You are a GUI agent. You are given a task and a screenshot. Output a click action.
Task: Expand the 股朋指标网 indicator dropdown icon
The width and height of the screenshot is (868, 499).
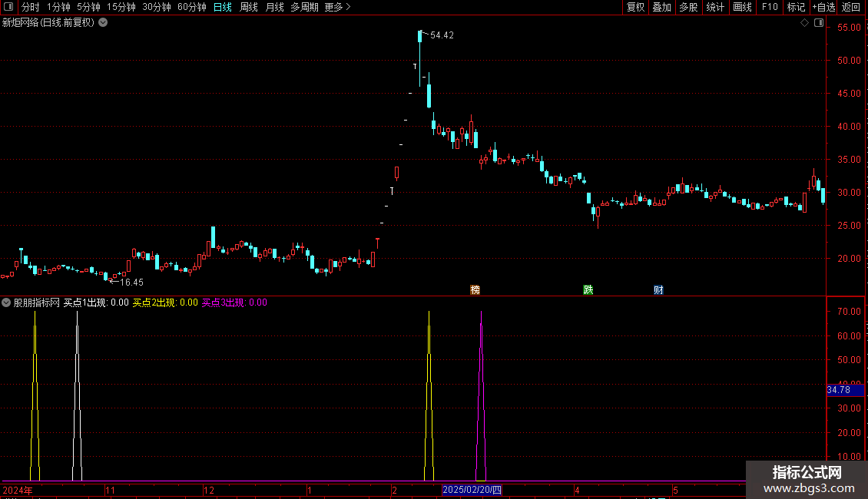coord(6,302)
